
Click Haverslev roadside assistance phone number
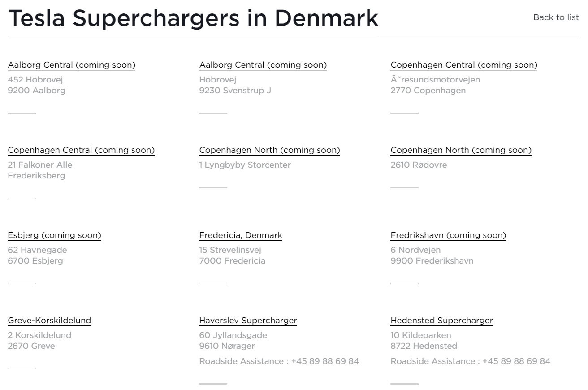pos(325,361)
